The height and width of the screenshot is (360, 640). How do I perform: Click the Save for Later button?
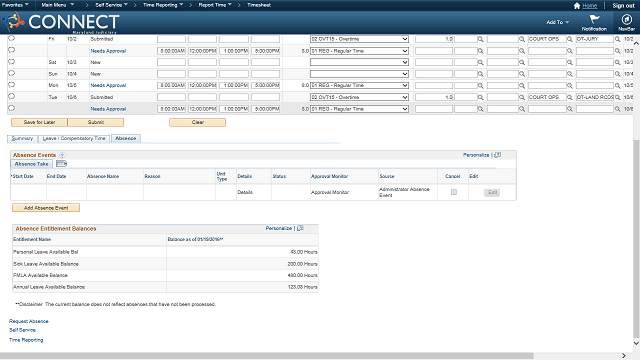click(39, 122)
